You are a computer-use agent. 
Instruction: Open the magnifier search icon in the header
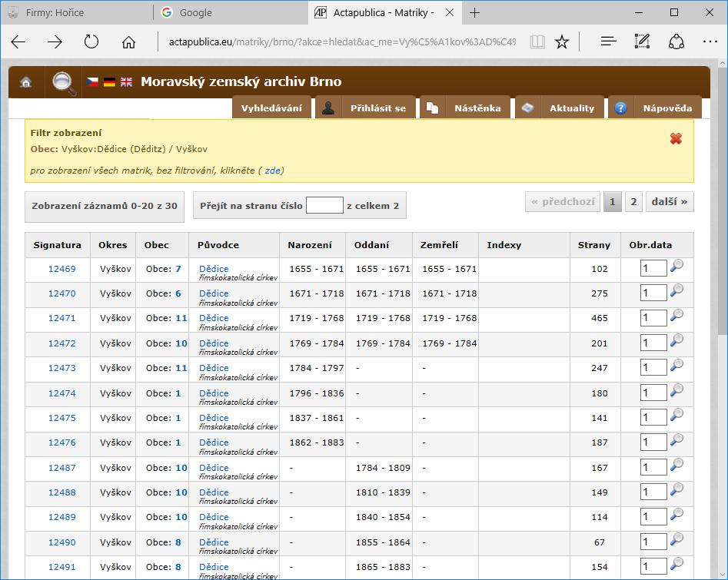click(64, 83)
